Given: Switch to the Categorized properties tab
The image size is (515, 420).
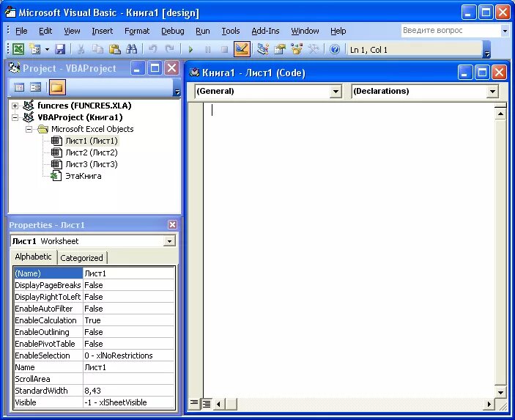Looking at the screenshot, I should point(82,258).
